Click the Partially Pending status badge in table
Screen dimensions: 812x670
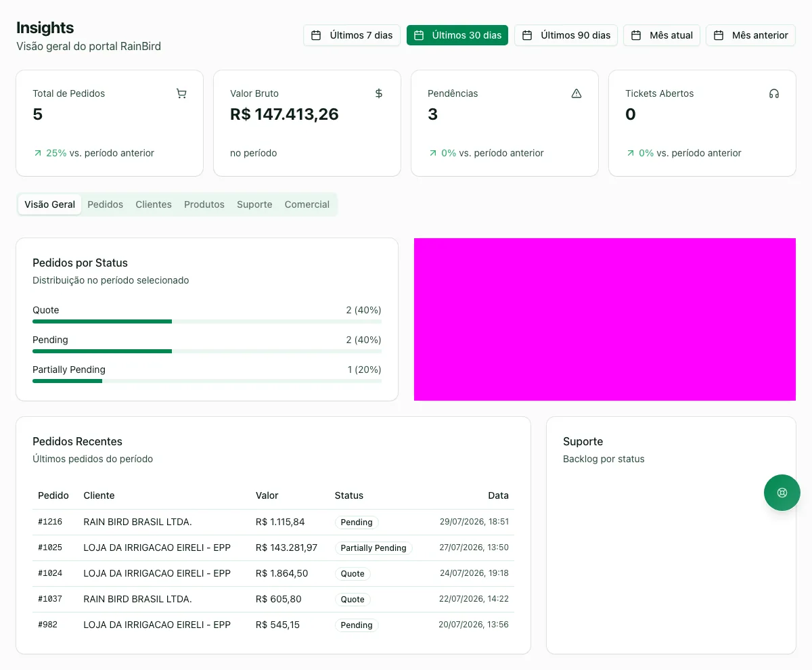374,548
